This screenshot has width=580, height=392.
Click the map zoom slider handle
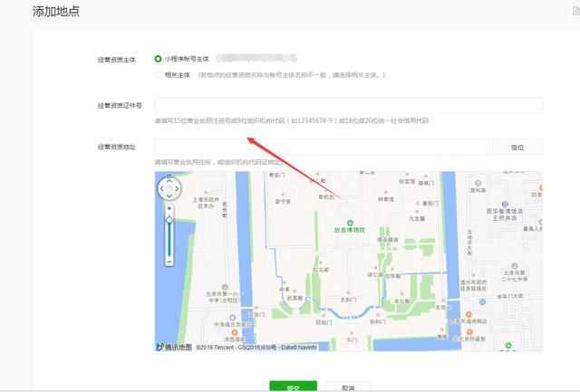pyautogui.click(x=169, y=220)
